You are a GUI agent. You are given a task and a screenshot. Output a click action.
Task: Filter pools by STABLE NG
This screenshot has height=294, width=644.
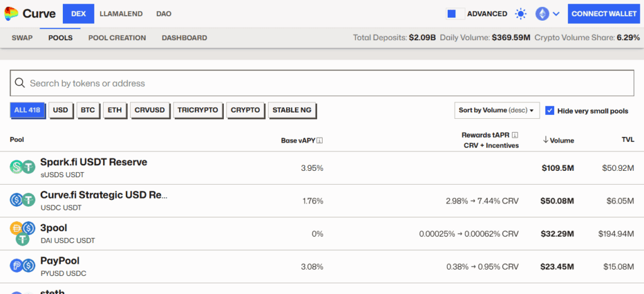pyautogui.click(x=292, y=111)
